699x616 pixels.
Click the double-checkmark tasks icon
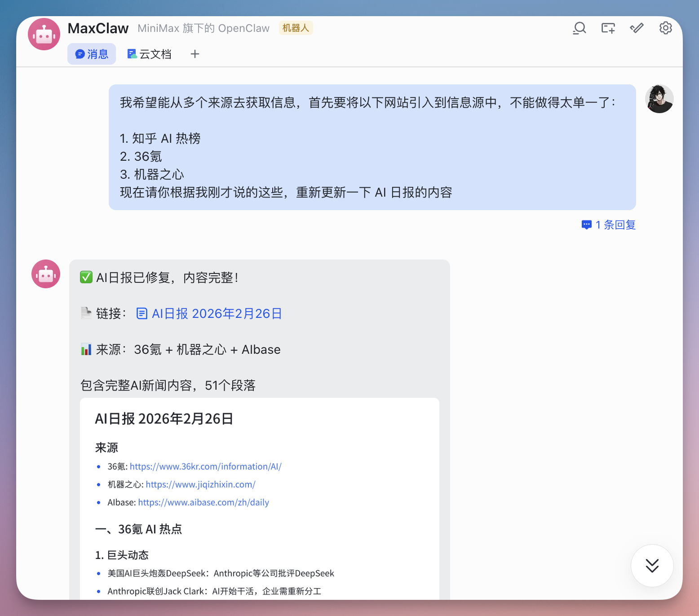(x=637, y=28)
